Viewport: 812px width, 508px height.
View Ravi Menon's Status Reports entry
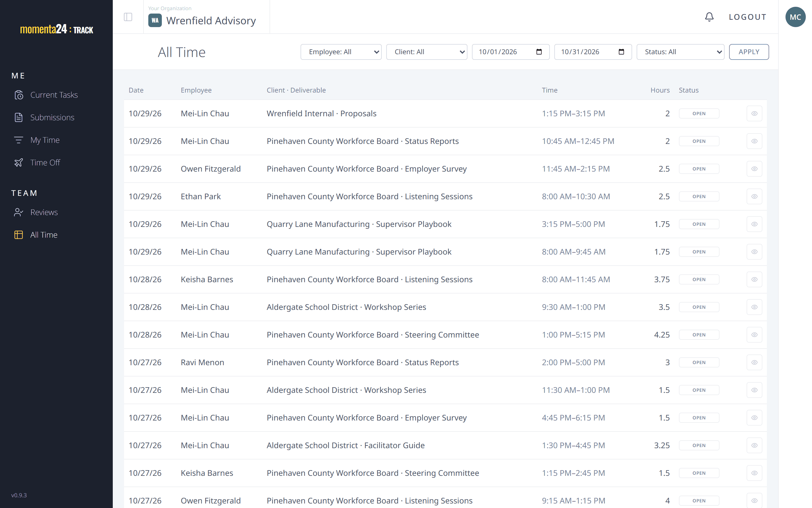pos(754,363)
